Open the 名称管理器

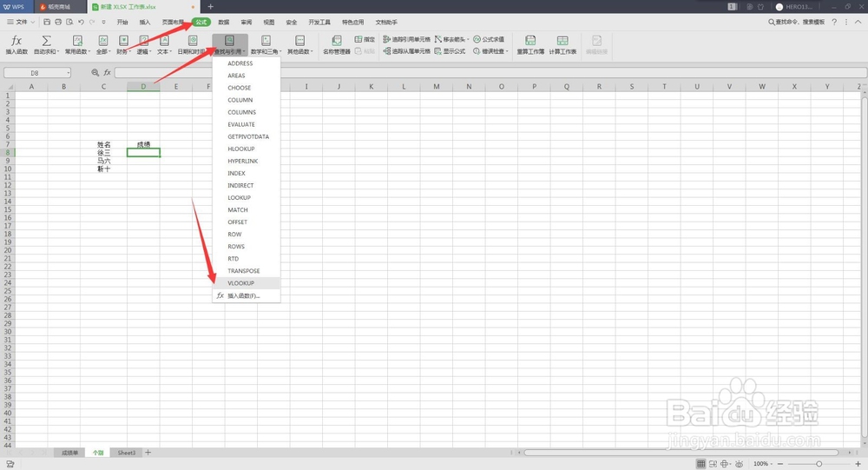pyautogui.click(x=337, y=44)
